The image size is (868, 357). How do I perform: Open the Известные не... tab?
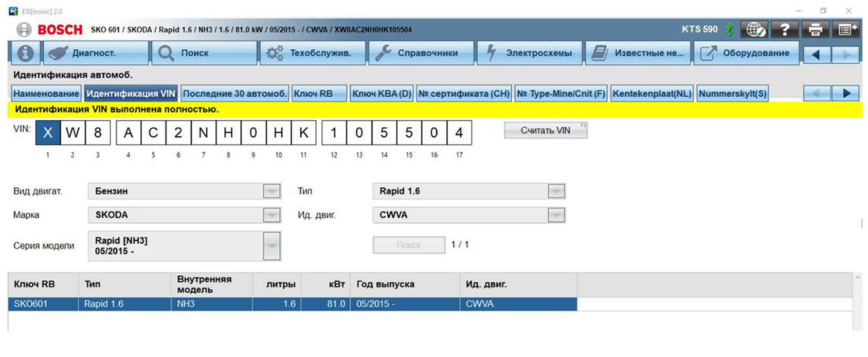click(638, 53)
